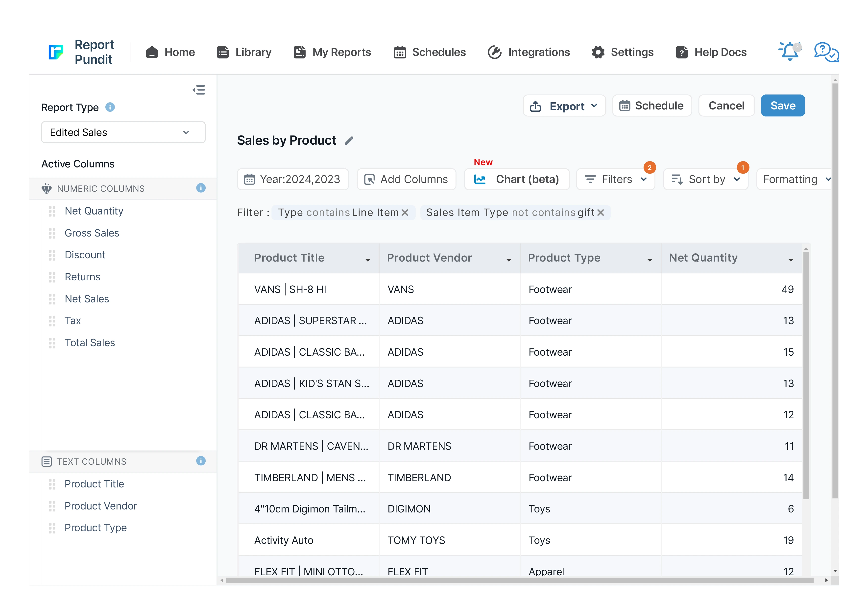
Task: Click the Add Columns button
Action: tap(406, 179)
